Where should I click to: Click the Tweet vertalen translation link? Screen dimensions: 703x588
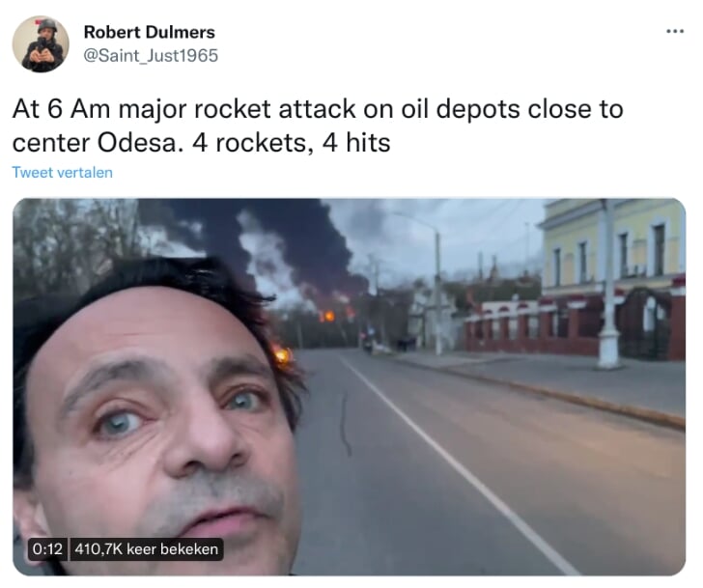click(63, 173)
